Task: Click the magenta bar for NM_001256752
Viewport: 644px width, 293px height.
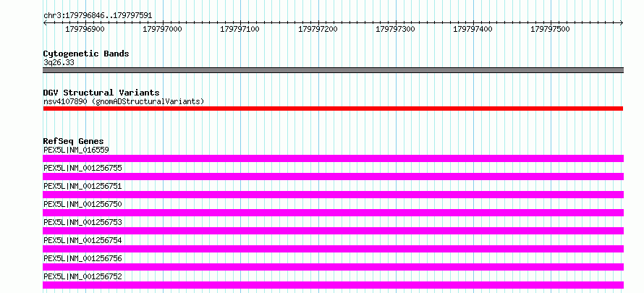Action: pyautogui.click(x=333, y=285)
